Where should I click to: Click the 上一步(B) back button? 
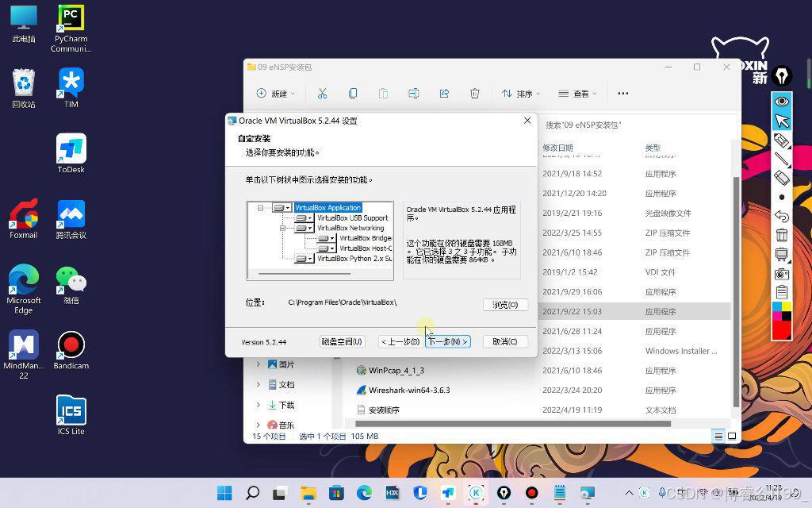coord(400,341)
